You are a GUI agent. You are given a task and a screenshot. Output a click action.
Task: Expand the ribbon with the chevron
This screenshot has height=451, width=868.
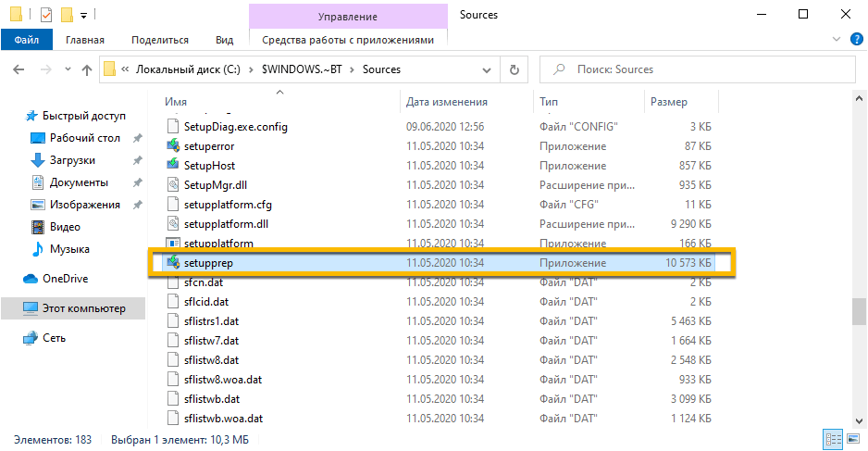[836, 39]
